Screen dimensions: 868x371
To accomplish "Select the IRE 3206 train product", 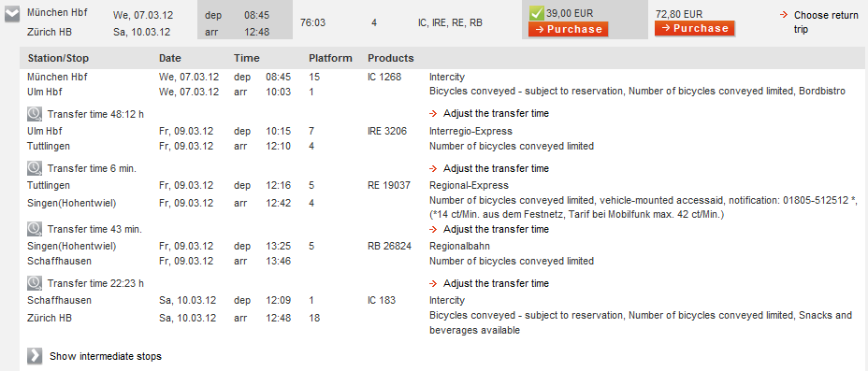I will click(387, 131).
